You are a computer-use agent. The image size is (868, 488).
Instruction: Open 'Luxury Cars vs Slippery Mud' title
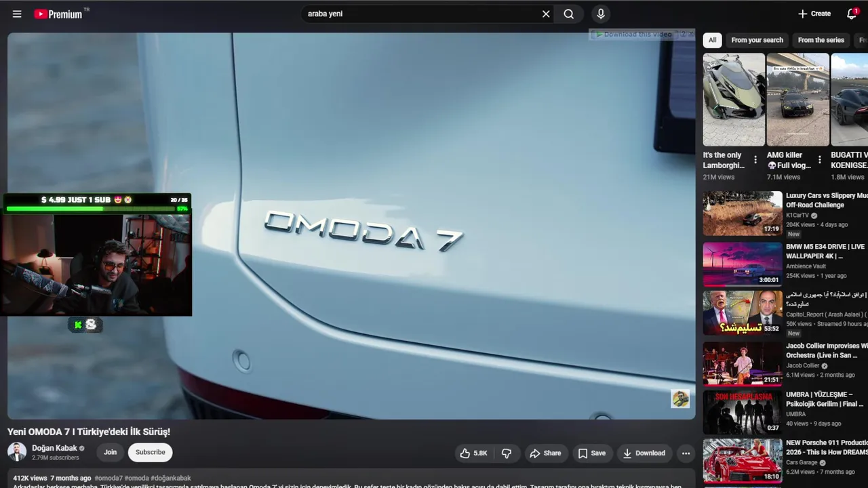[x=826, y=200]
